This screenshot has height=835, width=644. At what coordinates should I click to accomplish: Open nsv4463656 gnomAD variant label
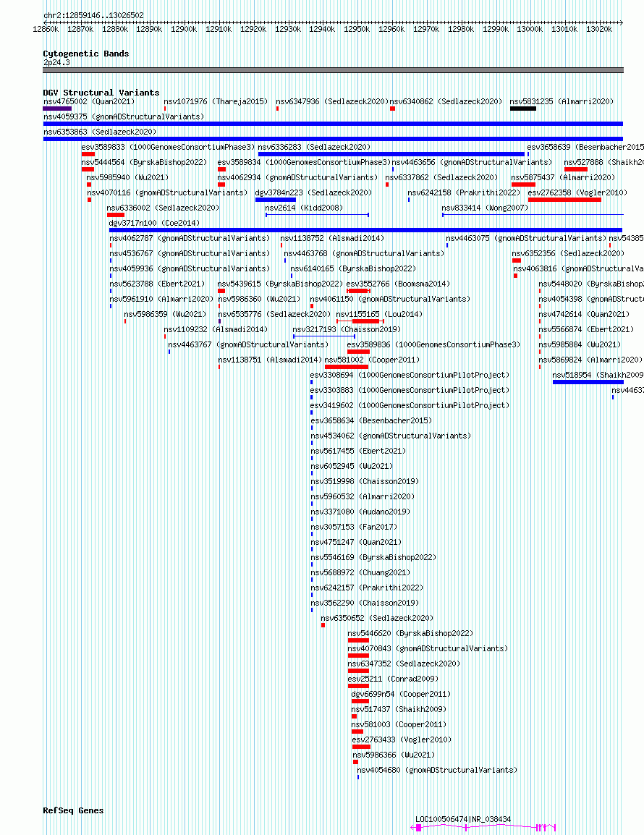(x=472, y=162)
